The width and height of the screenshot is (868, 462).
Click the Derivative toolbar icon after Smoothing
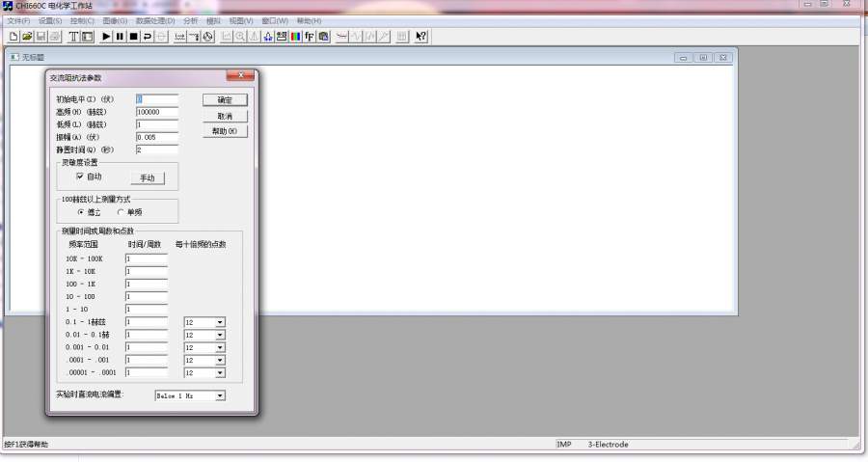pyautogui.click(x=357, y=37)
